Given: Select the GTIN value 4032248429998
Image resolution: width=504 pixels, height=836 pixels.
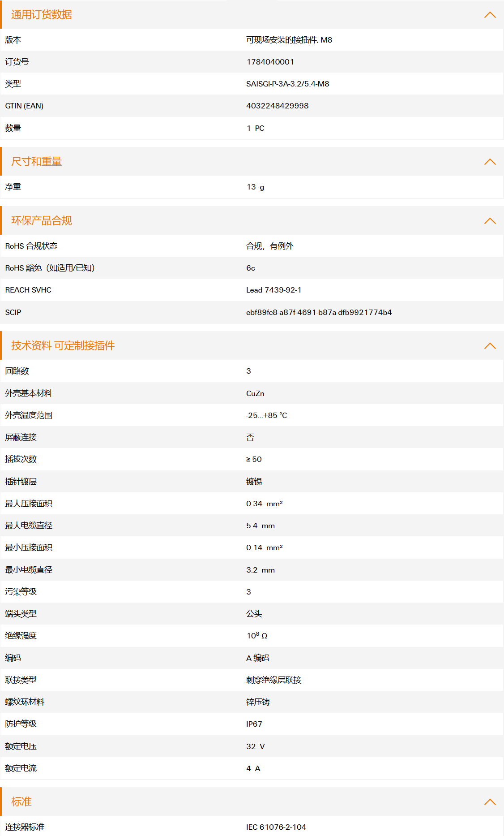Looking at the screenshot, I should pos(278,106).
